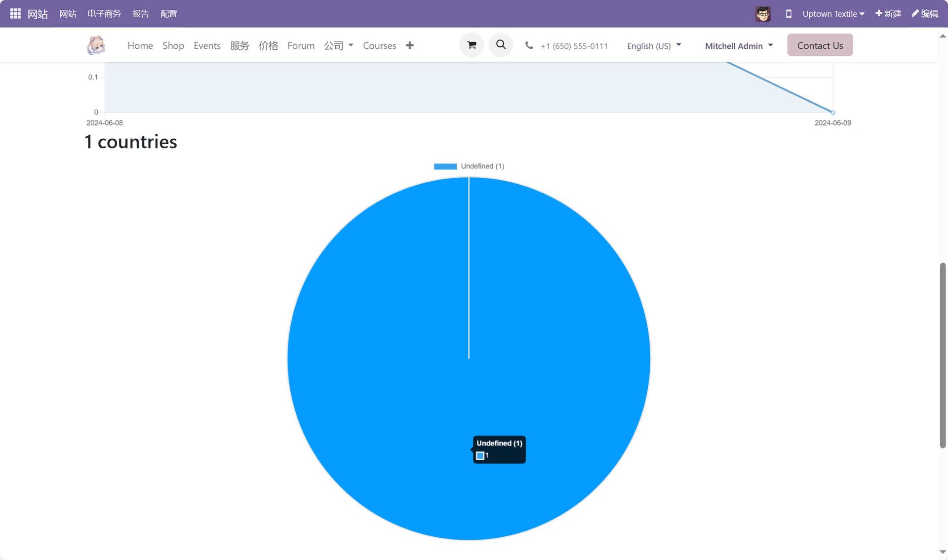Click the scrollbar up arrow
948x560 pixels.
point(943,36)
